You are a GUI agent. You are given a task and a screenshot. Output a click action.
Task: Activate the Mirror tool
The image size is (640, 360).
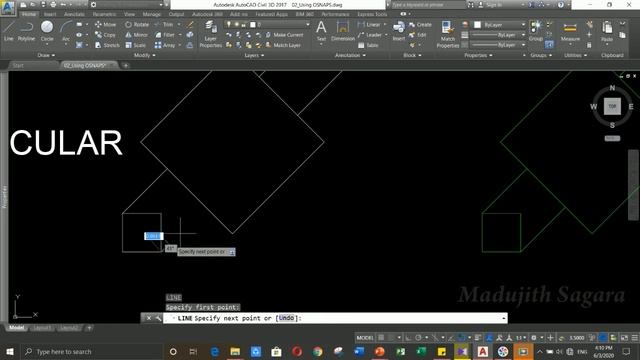click(x=137, y=35)
